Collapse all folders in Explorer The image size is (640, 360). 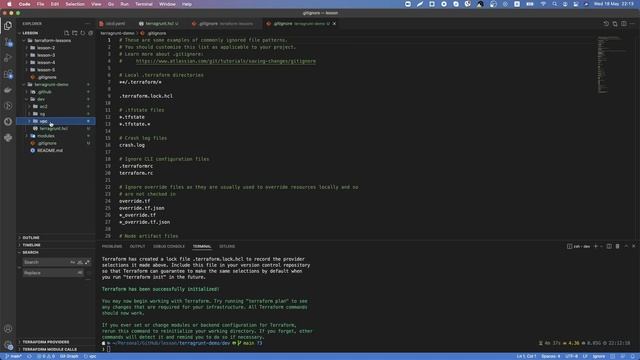91,33
